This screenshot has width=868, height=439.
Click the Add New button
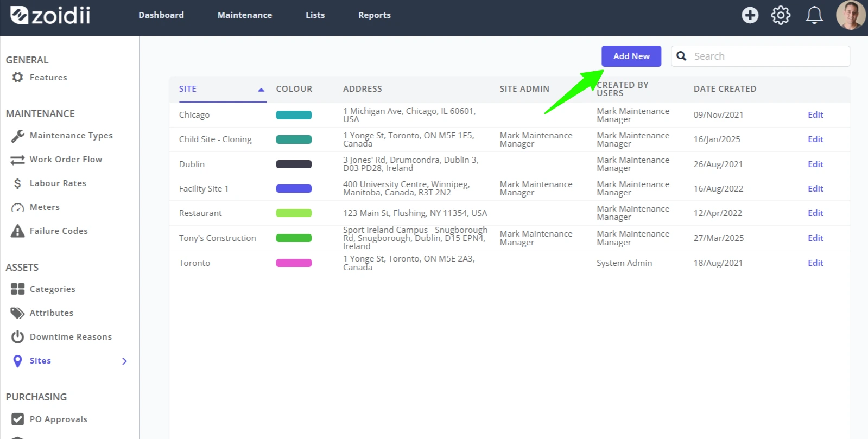[x=631, y=56]
